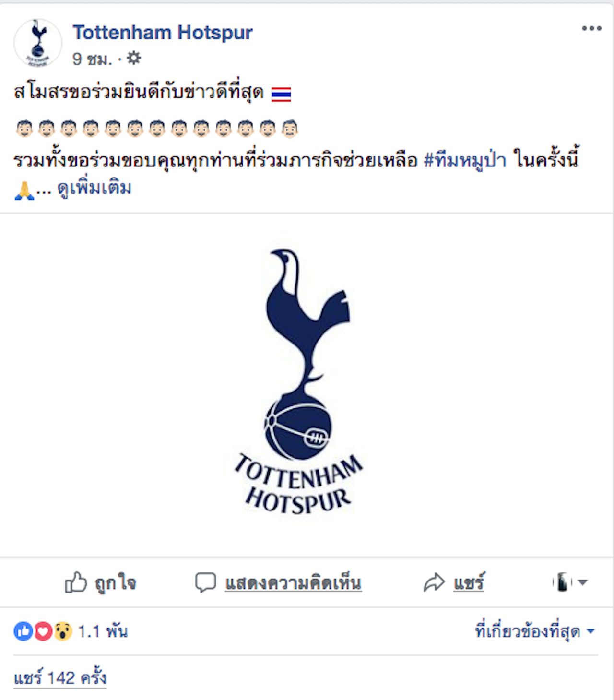
Task: Click the red heart reaction icon
Action: 43,631
